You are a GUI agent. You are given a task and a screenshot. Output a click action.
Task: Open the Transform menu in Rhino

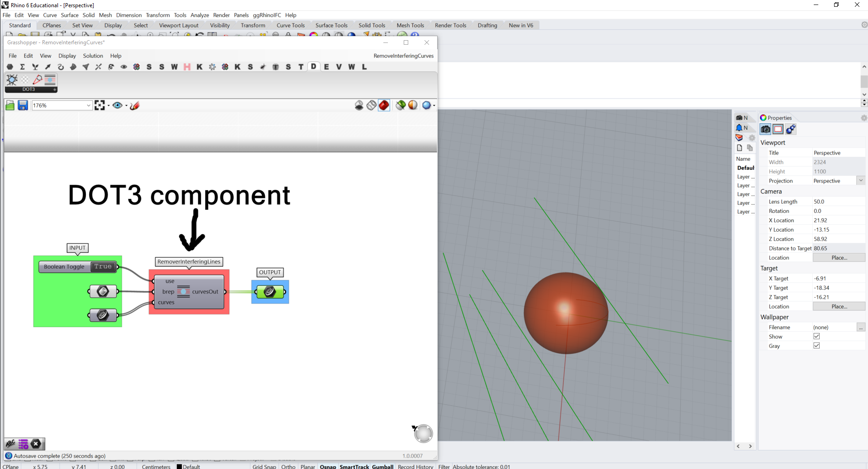click(157, 15)
